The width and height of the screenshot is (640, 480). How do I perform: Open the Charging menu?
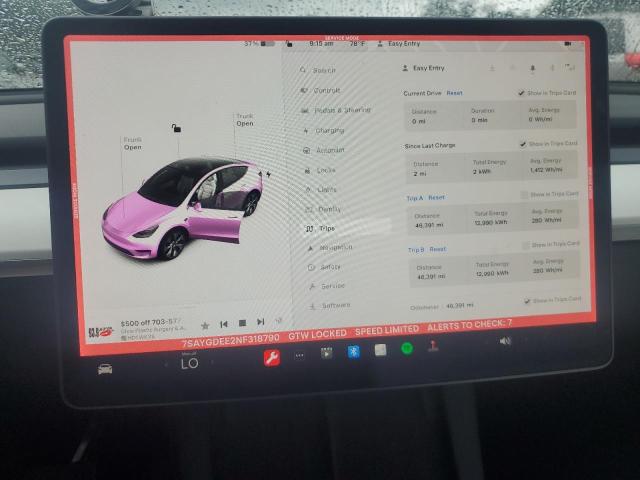[x=324, y=130]
